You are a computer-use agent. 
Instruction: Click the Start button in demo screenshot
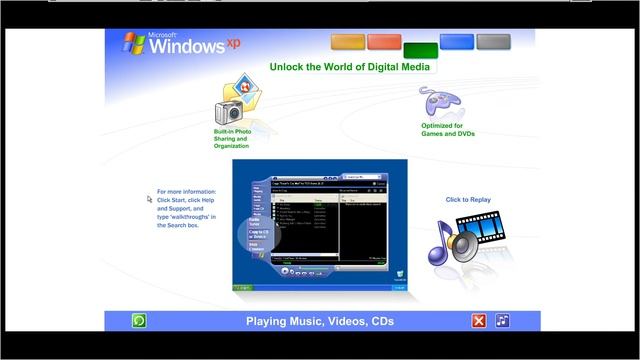click(x=242, y=288)
